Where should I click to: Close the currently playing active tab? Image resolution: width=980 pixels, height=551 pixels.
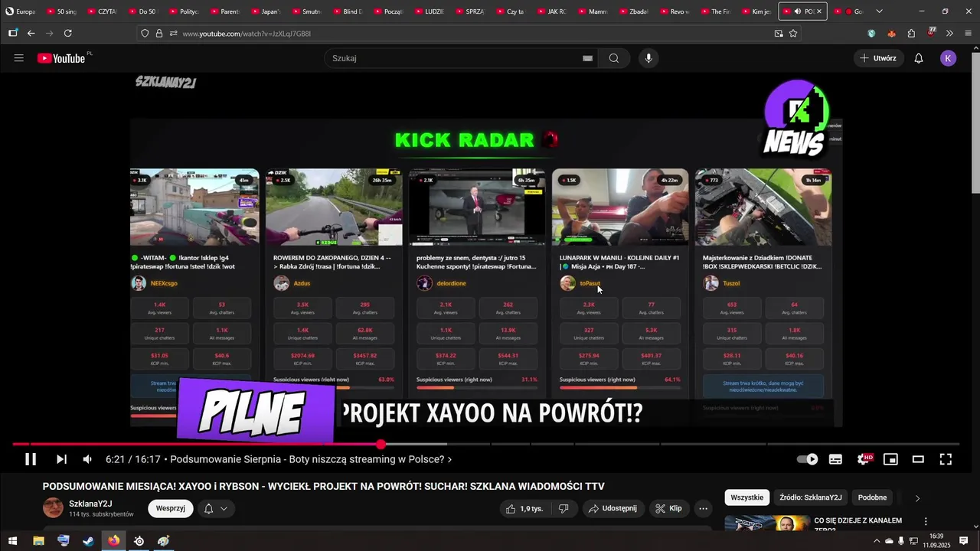tap(819, 11)
